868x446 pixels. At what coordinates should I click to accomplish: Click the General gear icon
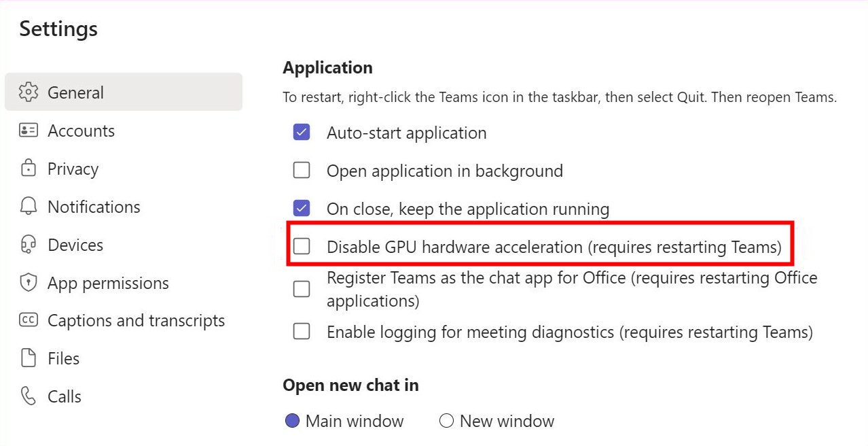pyautogui.click(x=29, y=92)
